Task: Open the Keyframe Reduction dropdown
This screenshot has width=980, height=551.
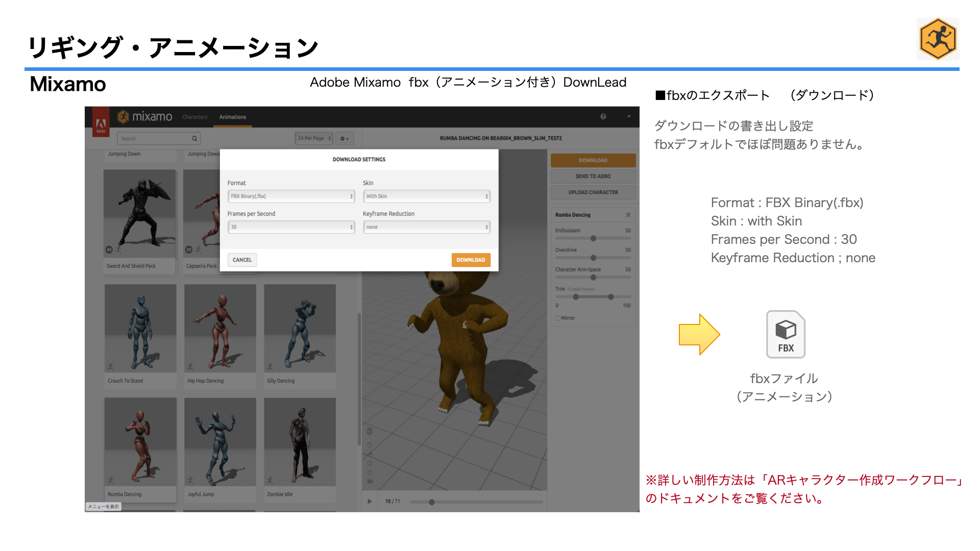Action: (x=427, y=227)
